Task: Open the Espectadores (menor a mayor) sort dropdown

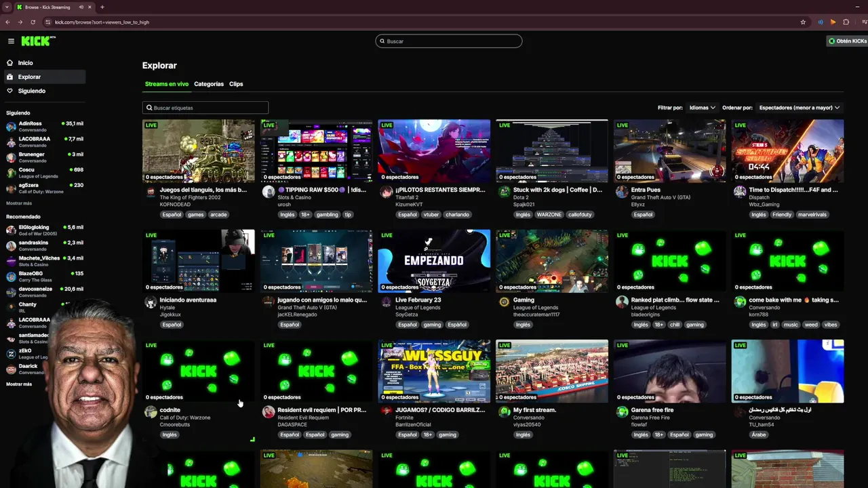Action: click(800, 108)
